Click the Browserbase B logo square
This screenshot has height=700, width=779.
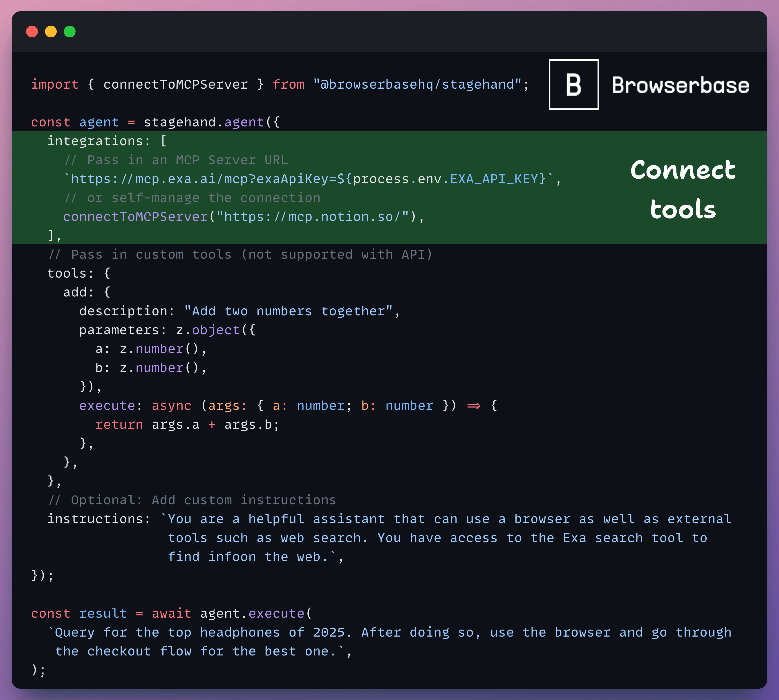click(x=573, y=85)
